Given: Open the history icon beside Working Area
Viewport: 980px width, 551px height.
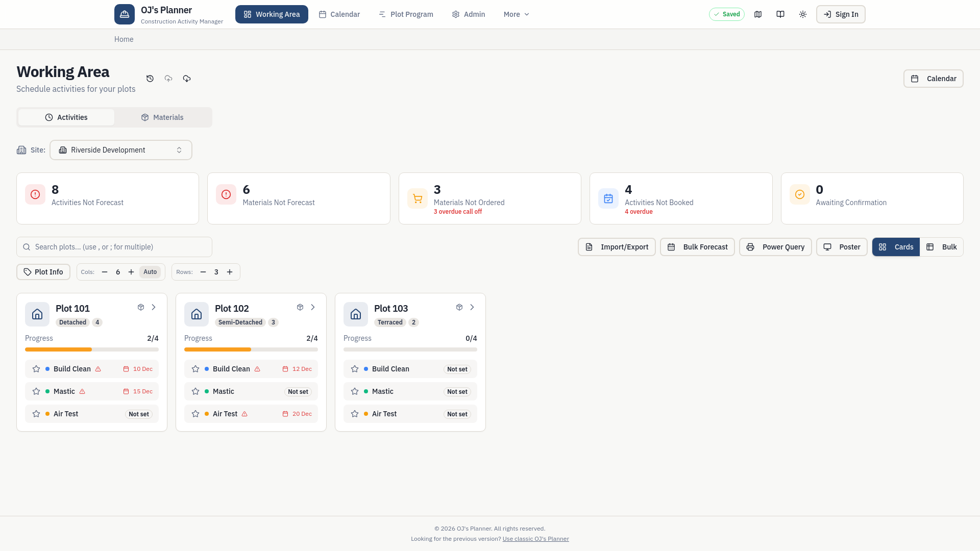Looking at the screenshot, I should [150, 79].
